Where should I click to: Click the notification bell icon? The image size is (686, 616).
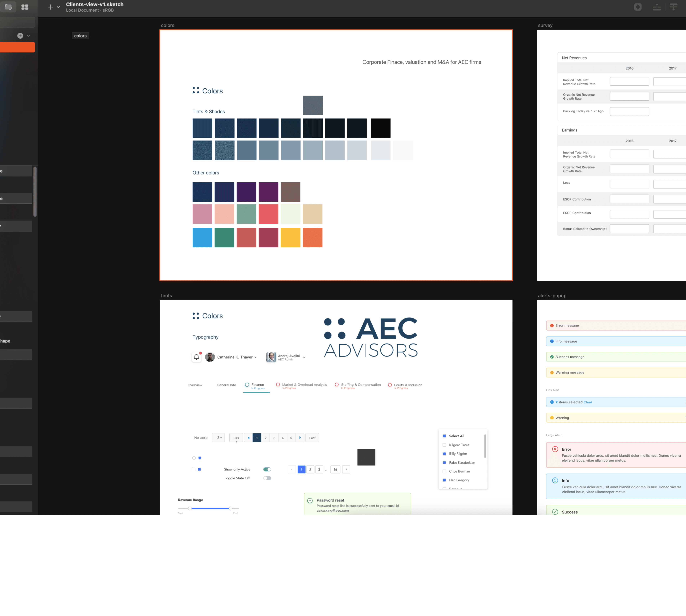click(196, 357)
